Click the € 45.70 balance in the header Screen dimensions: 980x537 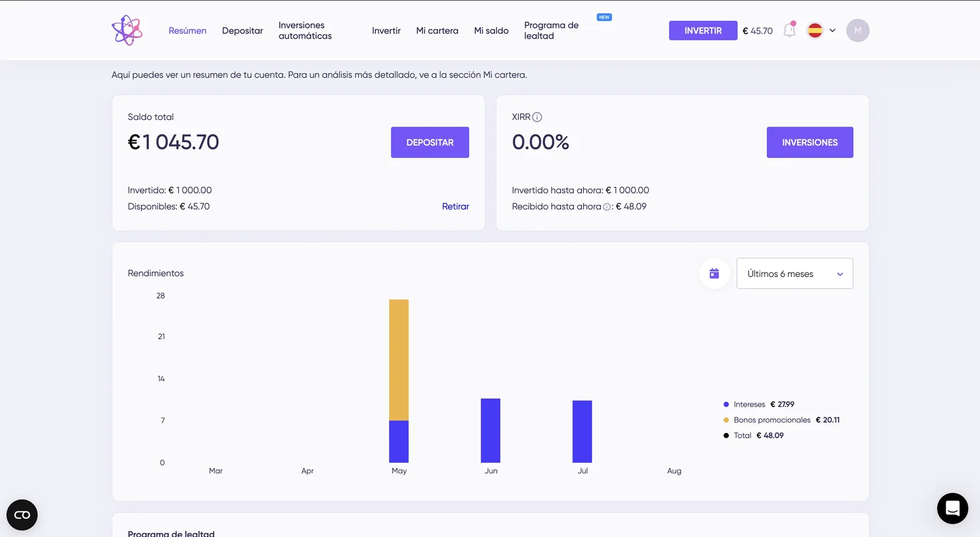pyautogui.click(x=758, y=31)
